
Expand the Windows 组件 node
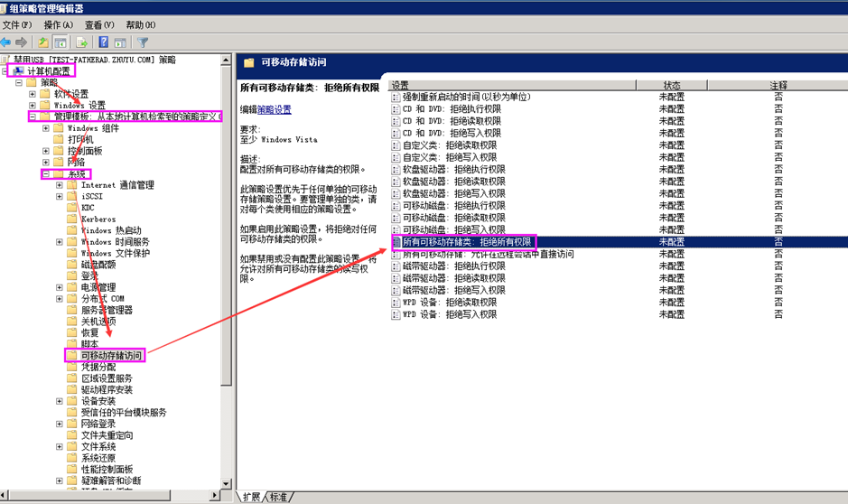click(46, 128)
